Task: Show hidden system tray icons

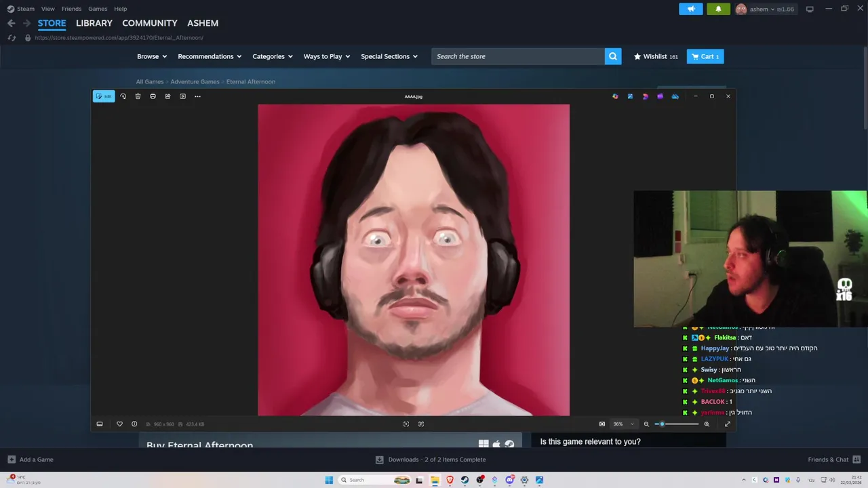Action: pyautogui.click(x=743, y=480)
